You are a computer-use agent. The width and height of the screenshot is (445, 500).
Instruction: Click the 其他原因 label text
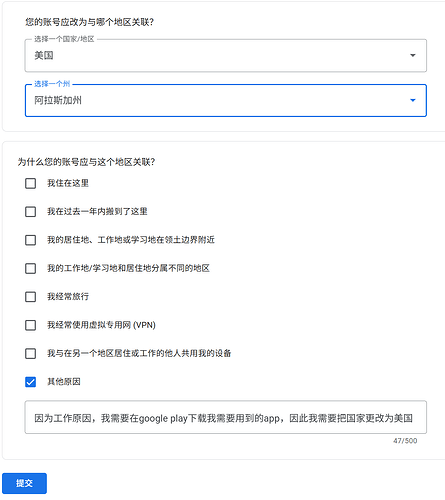pyautogui.click(x=64, y=382)
